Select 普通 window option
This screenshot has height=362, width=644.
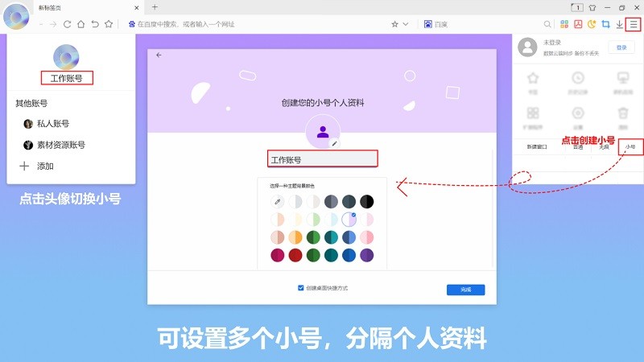tap(578, 147)
